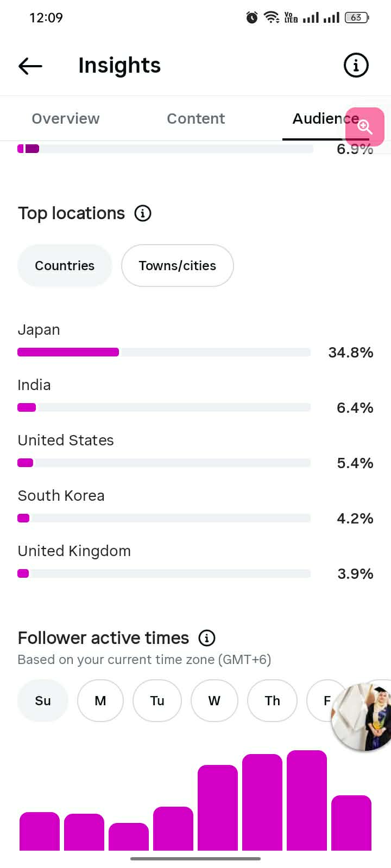Tap the battery indicator icon

(x=357, y=17)
